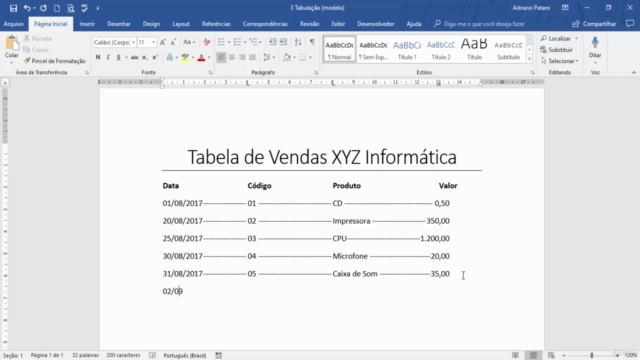
Task: Click the Comments icon at top right
Action: tap(630, 24)
